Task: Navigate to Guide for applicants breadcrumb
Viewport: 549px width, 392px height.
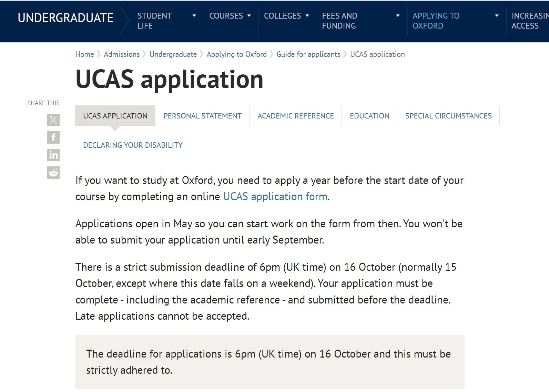Action: coord(308,54)
